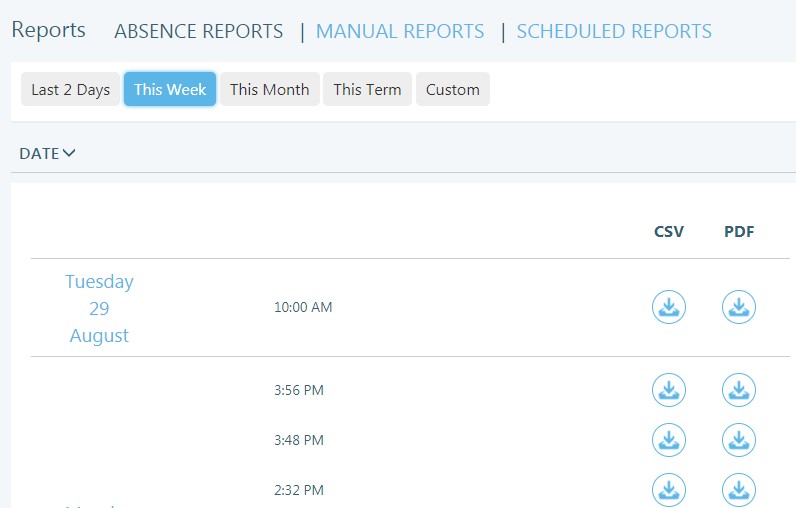Image resolution: width=796 pixels, height=508 pixels.
Task: Download PDF for the 10:00 AM report
Action: click(x=739, y=307)
